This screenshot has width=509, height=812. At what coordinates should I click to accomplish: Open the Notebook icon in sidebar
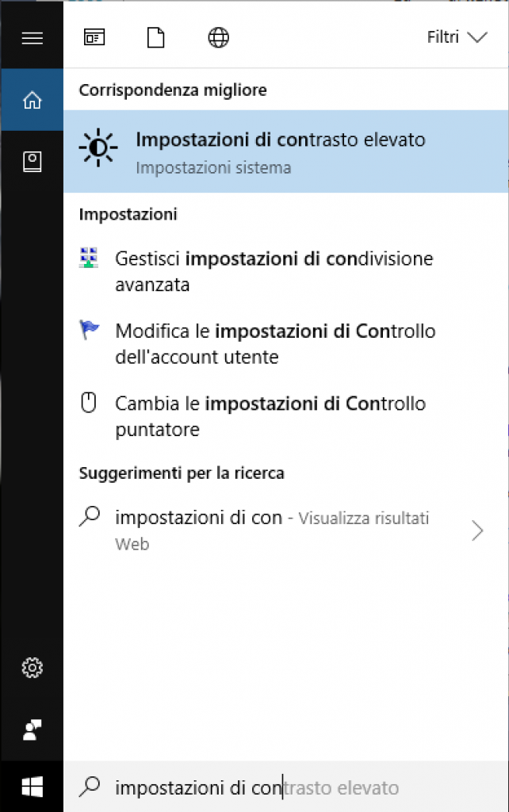(32, 162)
